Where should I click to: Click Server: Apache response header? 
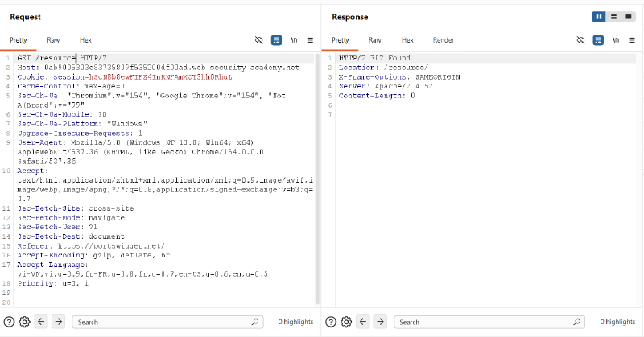tap(386, 86)
